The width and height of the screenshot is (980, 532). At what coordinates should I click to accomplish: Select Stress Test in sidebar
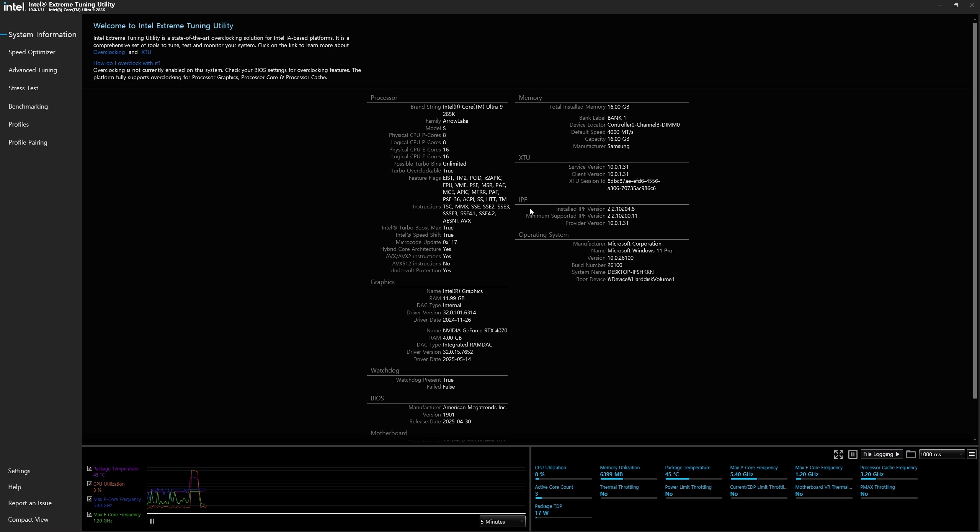coord(23,88)
